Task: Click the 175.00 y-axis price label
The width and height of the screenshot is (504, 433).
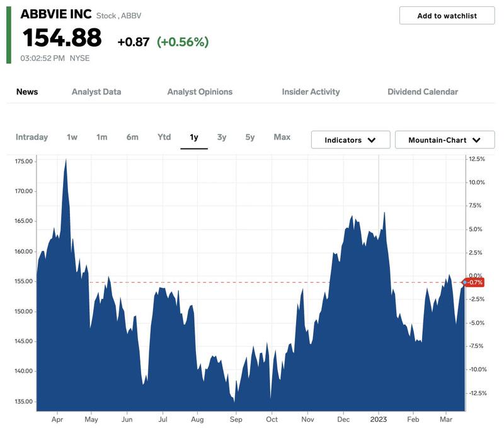Action: [x=23, y=161]
